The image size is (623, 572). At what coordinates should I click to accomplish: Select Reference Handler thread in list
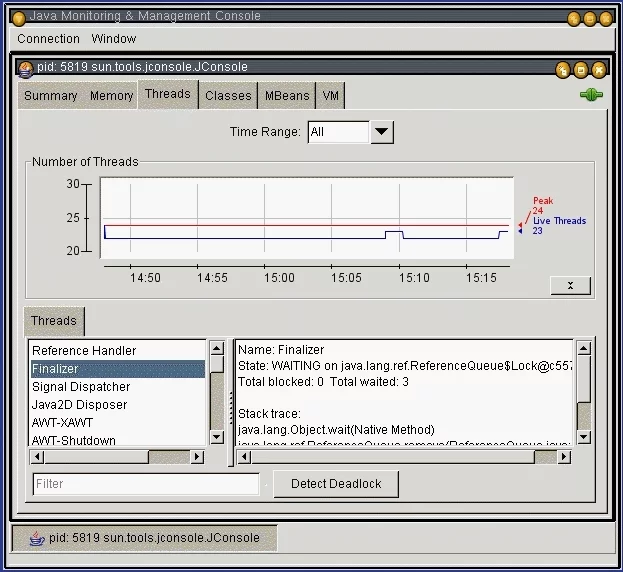coord(118,351)
